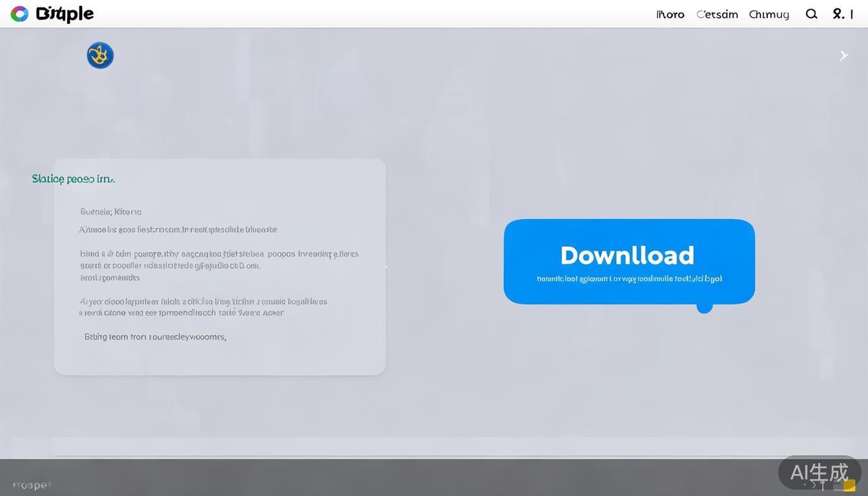
Task: Click the nospe label in footer
Action: coord(31,485)
